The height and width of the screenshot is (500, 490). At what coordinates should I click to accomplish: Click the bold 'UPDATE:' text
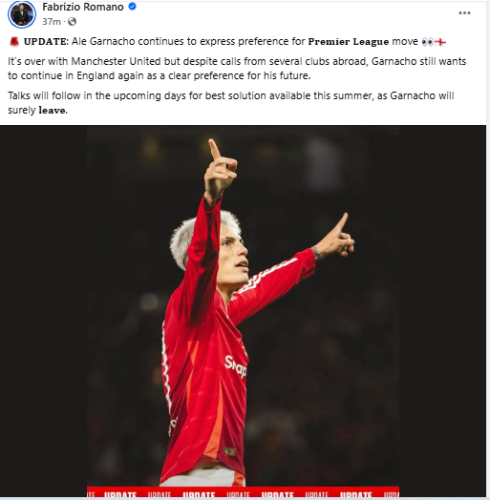(x=46, y=42)
